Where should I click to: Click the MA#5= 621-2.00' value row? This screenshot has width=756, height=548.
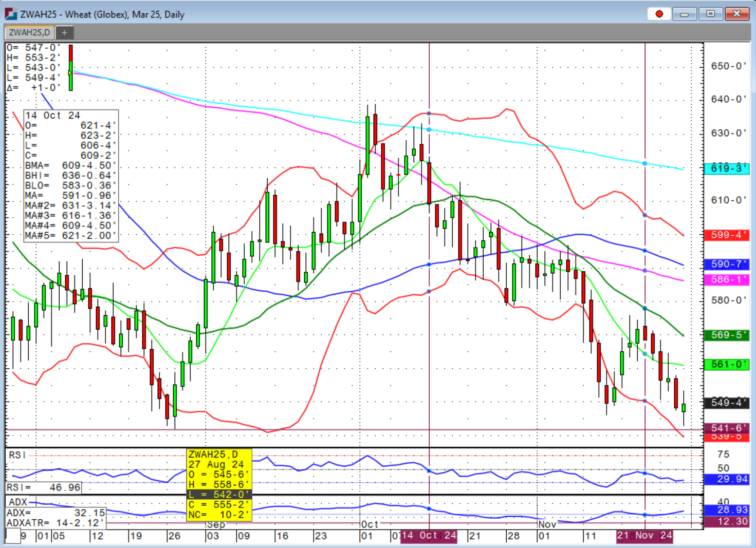(71, 236)
